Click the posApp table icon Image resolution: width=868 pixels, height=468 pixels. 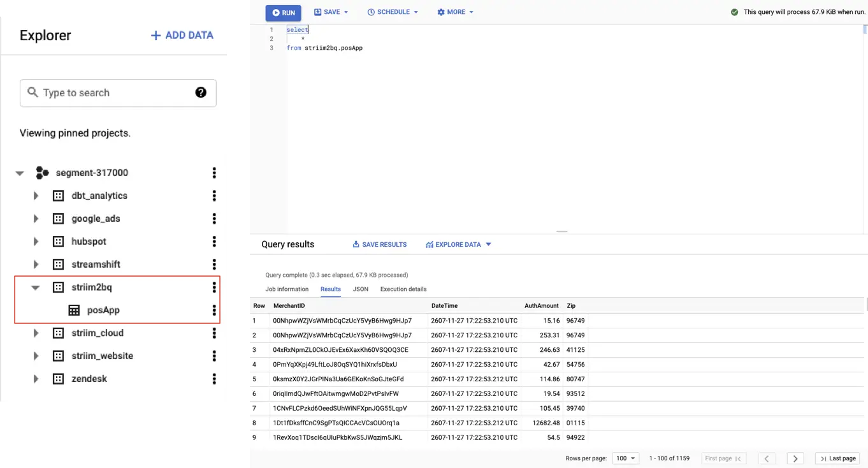[x=74, y=311]
